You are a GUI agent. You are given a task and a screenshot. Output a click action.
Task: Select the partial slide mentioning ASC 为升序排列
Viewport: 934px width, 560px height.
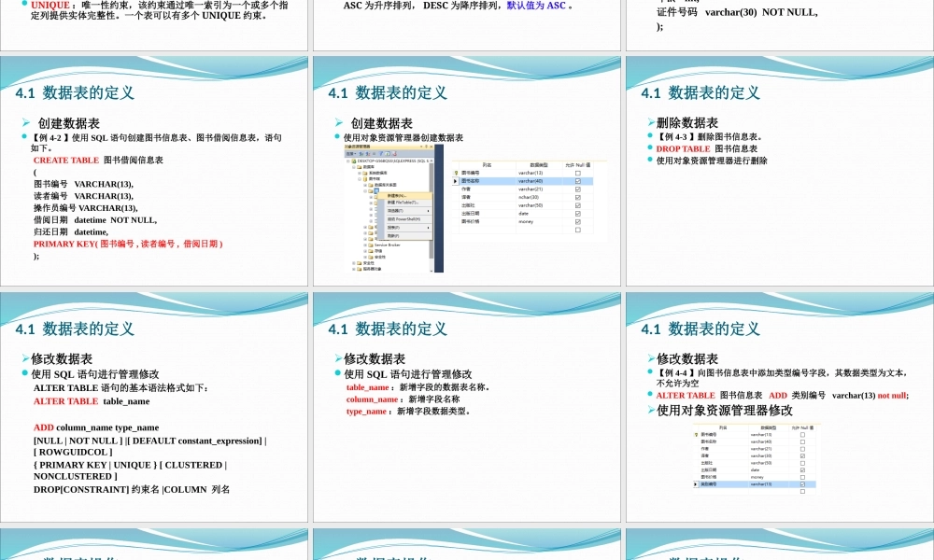467,25
